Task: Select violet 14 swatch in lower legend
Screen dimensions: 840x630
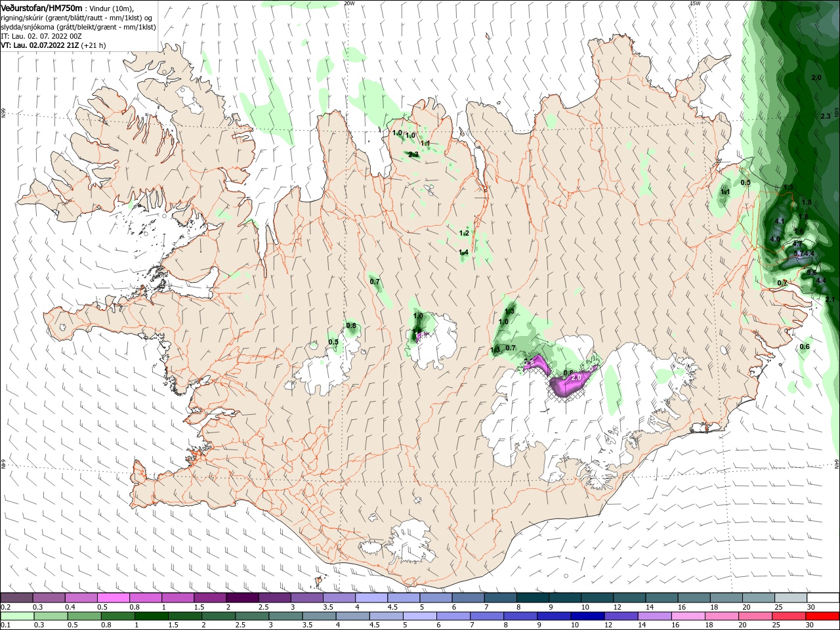Action: click(654, 616)
